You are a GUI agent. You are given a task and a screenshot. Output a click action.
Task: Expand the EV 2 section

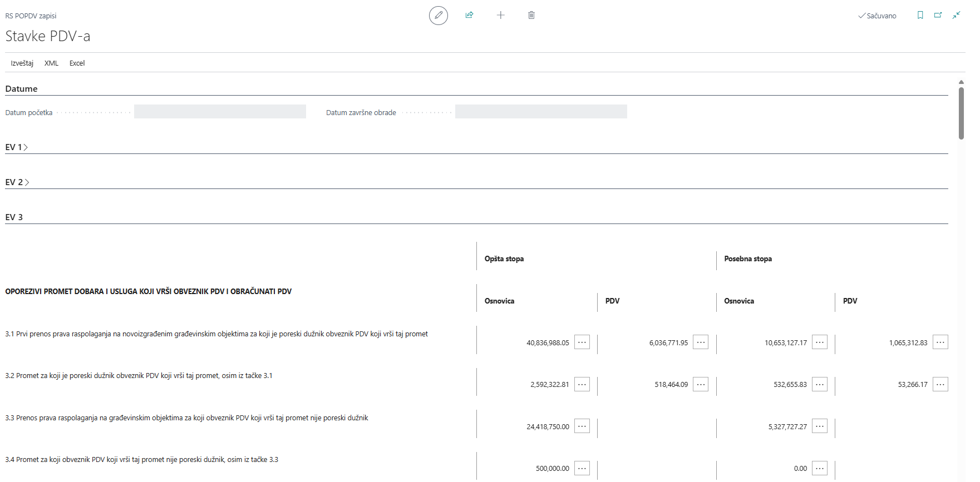17,182
